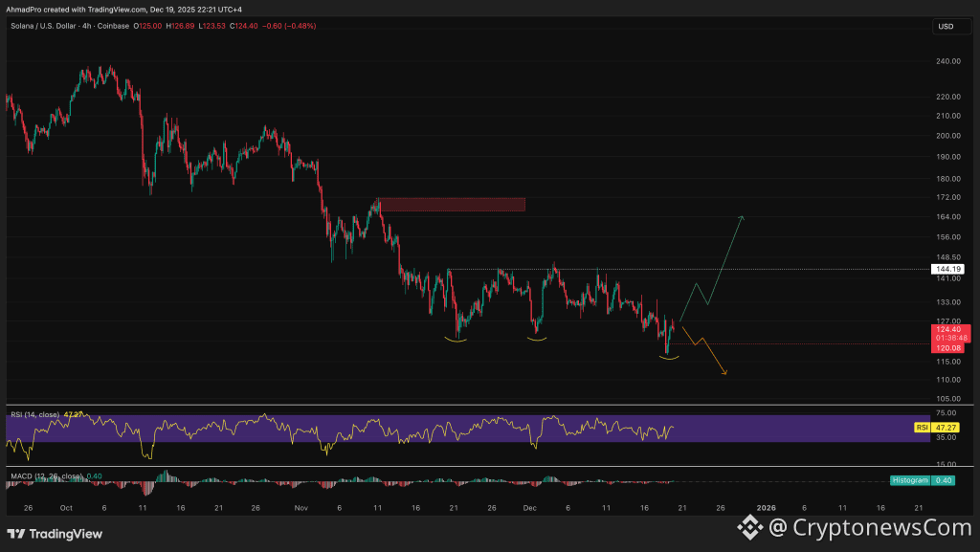Select the red supply zone rectangle
This screenshot has width=980, height=552.
[x=452, y=205]
